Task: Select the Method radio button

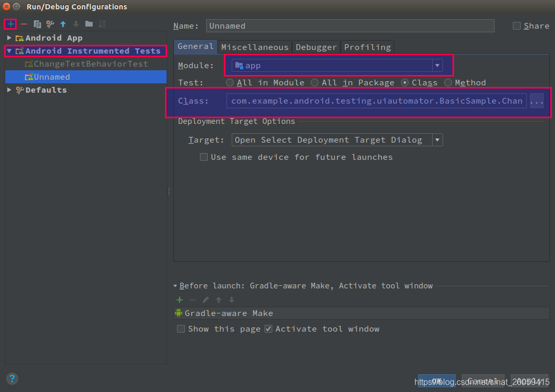Action: pyautogui.click(x=448, y=82)
